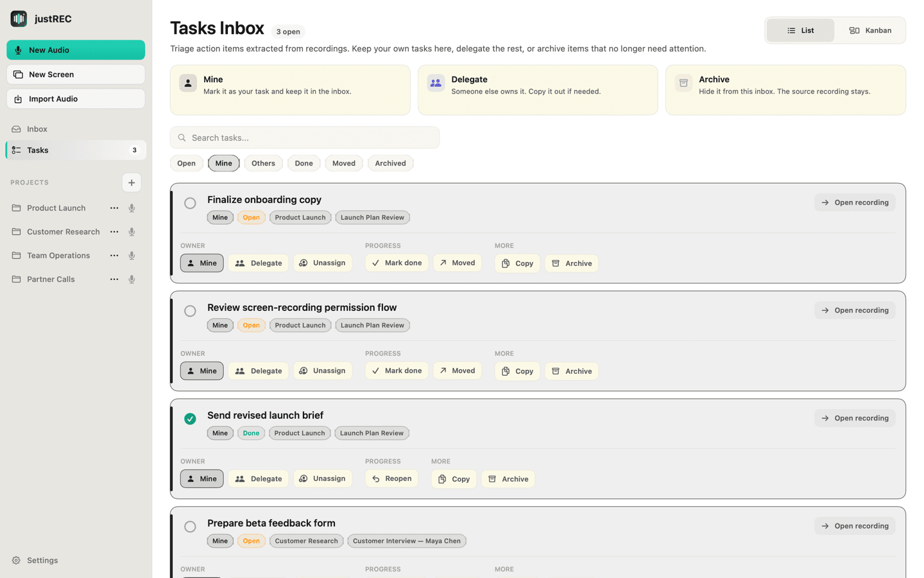Archive Send revised launch brief task
The width and height of the screenshot is (924, 578).
(508, 479)
